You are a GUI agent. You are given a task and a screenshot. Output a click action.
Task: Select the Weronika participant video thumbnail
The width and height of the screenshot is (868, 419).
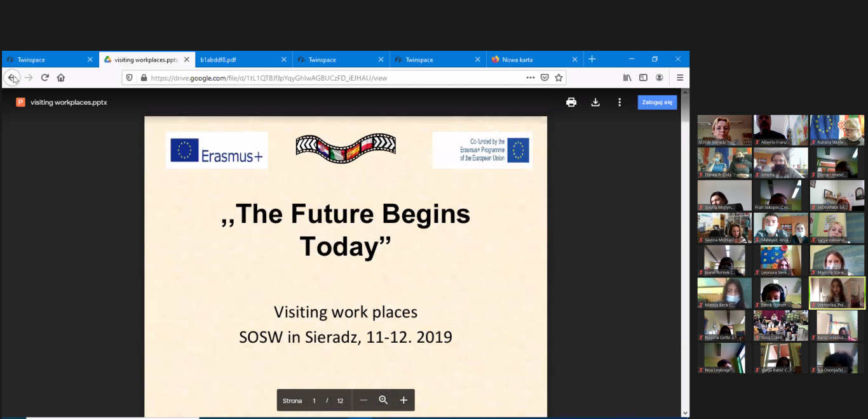coord(837,293)
